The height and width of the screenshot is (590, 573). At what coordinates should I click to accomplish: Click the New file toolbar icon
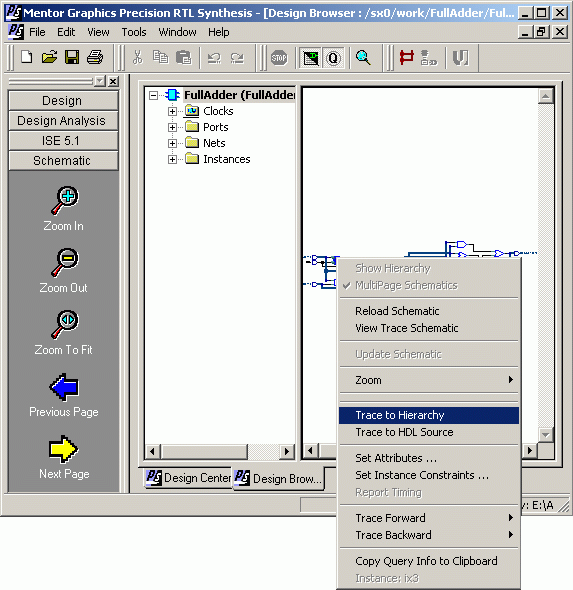27,58
